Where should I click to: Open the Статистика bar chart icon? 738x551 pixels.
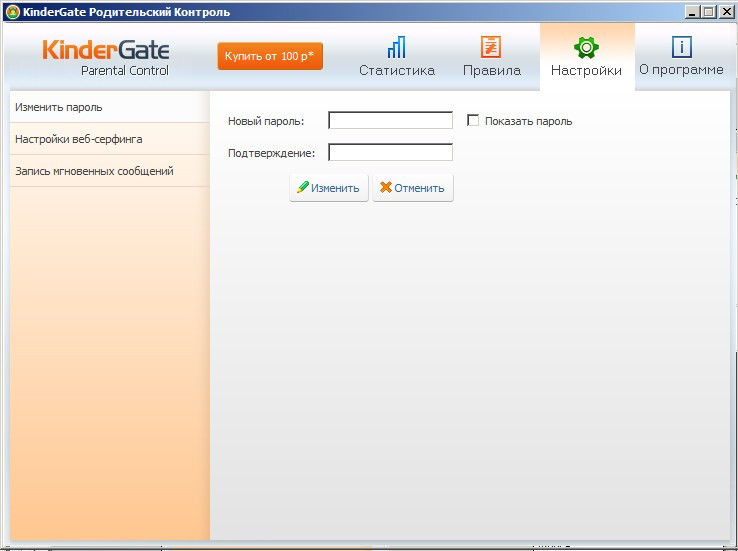tap(397, 47)
